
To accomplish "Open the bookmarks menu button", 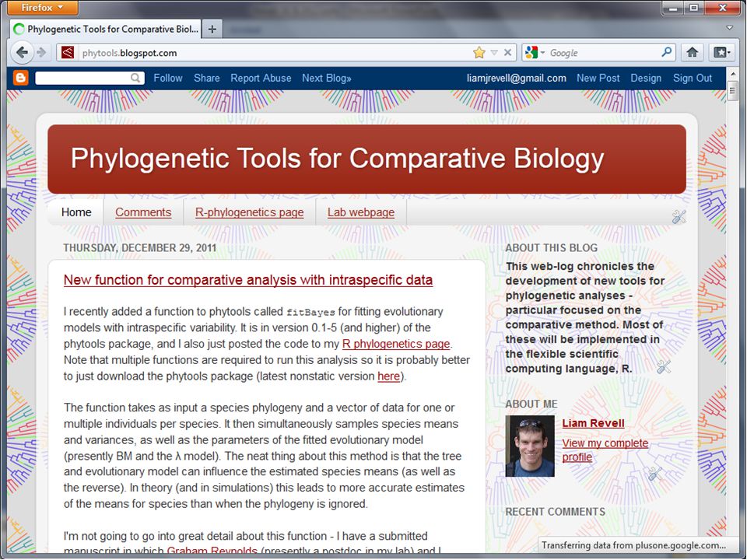I will [x=721, y=52].
